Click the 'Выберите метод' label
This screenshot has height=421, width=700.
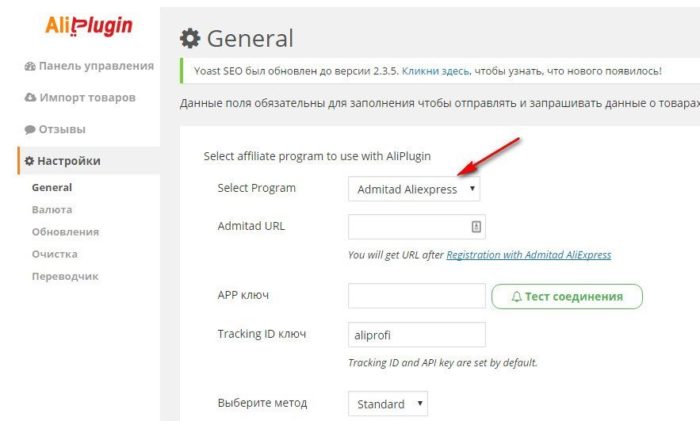pos(262,403)
